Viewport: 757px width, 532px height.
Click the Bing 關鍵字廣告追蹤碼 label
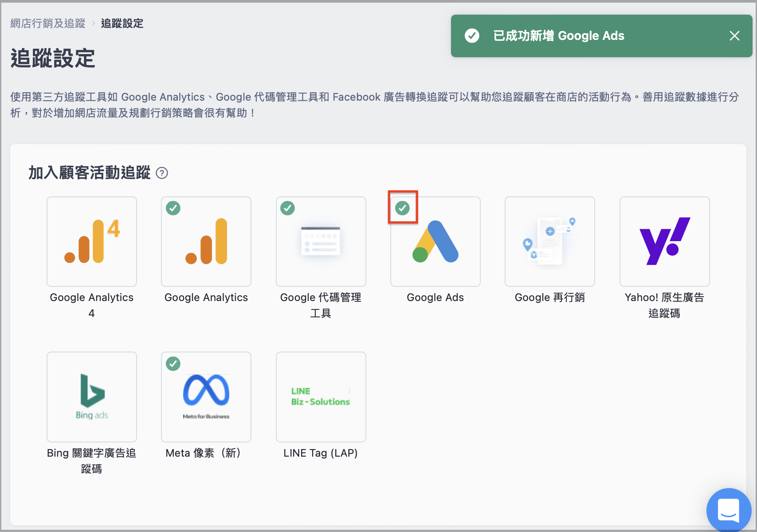click(x=92, y=461)
